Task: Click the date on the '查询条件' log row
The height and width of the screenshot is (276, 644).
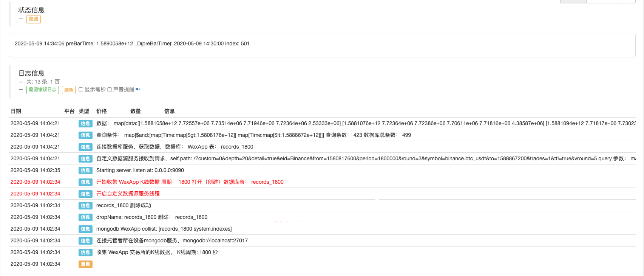Action: (36, 135)
